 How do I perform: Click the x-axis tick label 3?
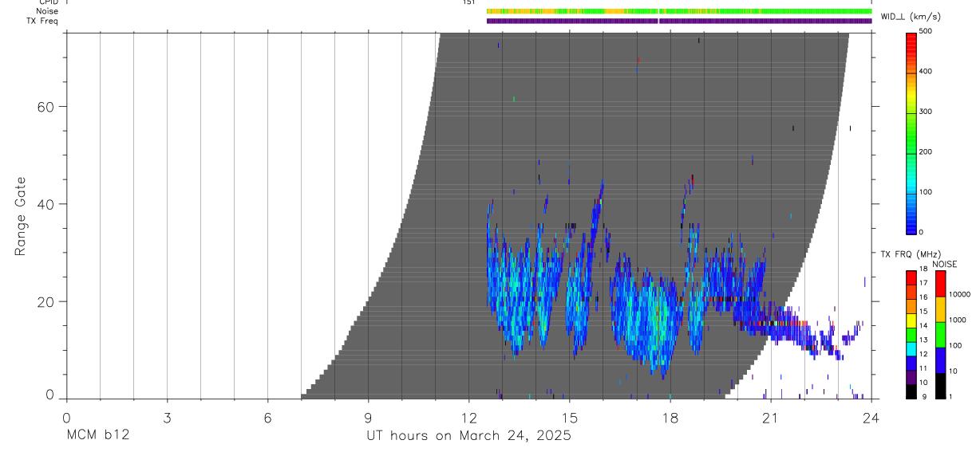[167, 417]
